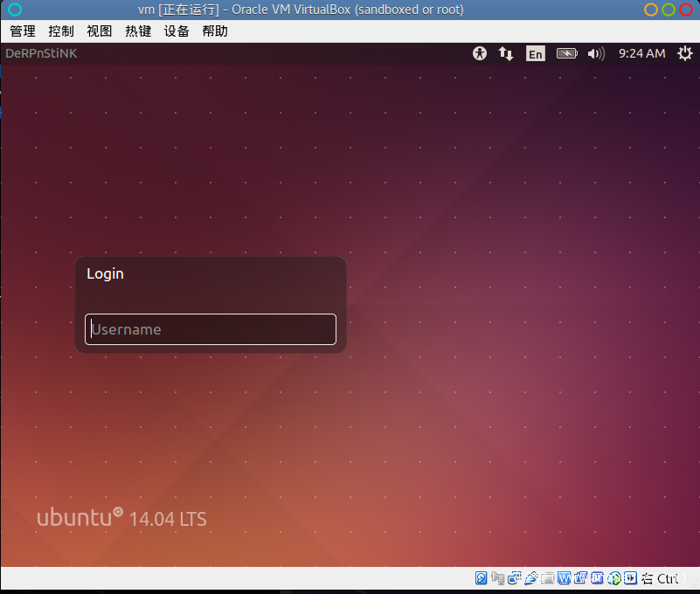This screenshot has height=594, width=700.
Task: Open the power gear session menu
Action: (x=685, y=53)
